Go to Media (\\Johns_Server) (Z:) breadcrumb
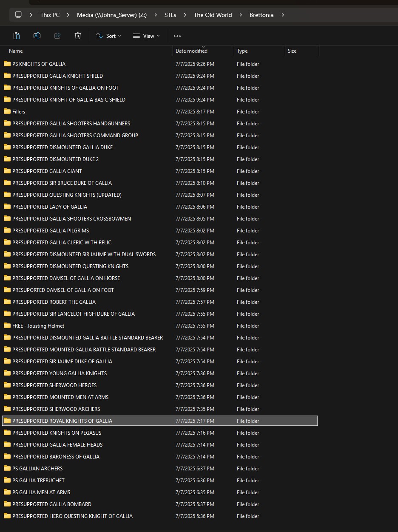398x532 pixels. [x=112, y=15]
